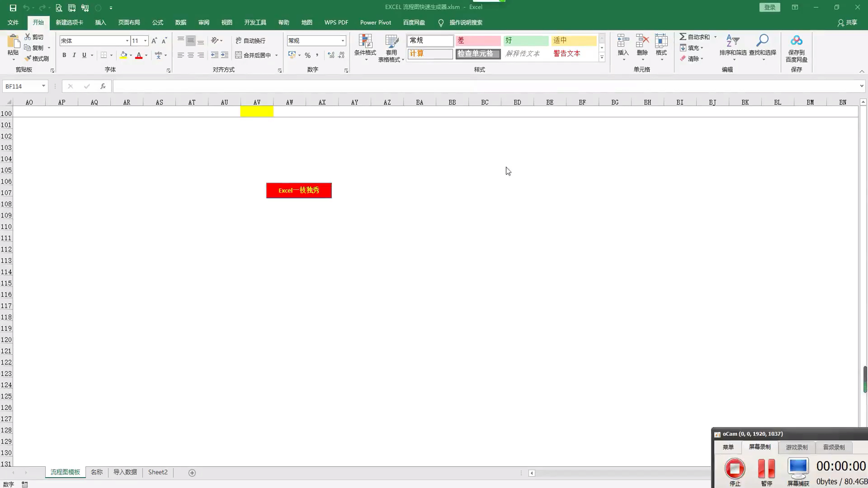This screenshot has height=488, width=868.
Task: Click the 导入数据 sheet tab button
Action: coord(125,472)
